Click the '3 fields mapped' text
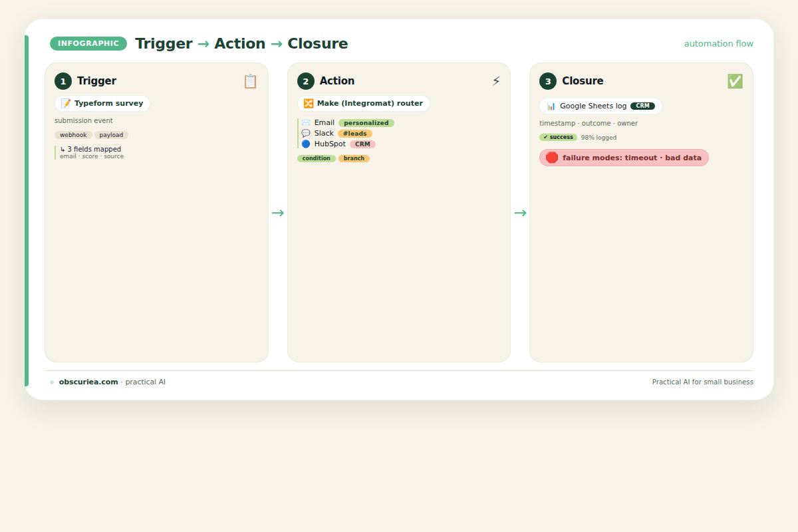 94,150
